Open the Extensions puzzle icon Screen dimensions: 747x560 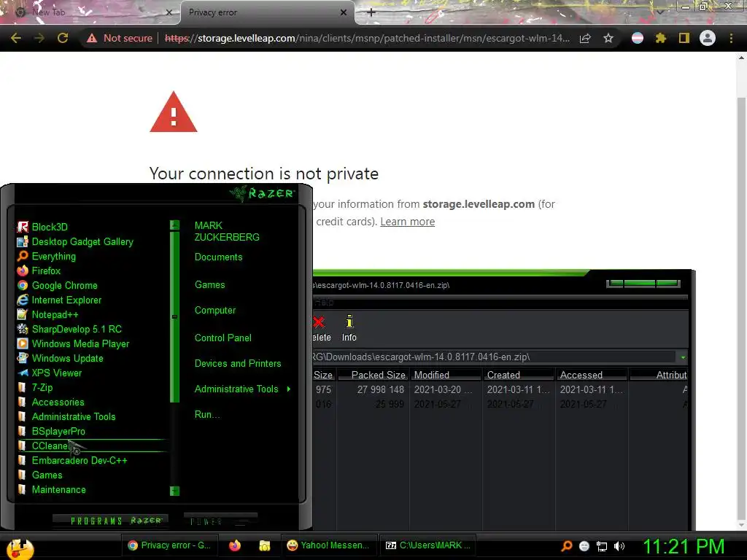[661, 38]
